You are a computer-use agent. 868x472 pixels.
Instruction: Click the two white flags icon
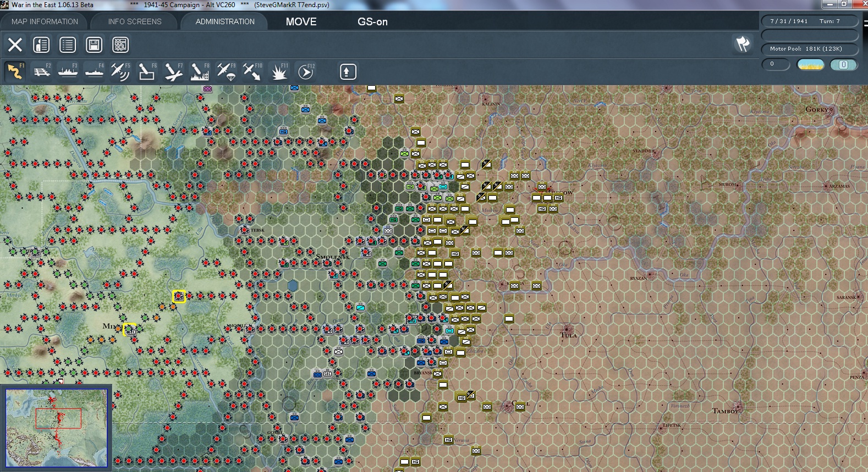tap(743, 44)
